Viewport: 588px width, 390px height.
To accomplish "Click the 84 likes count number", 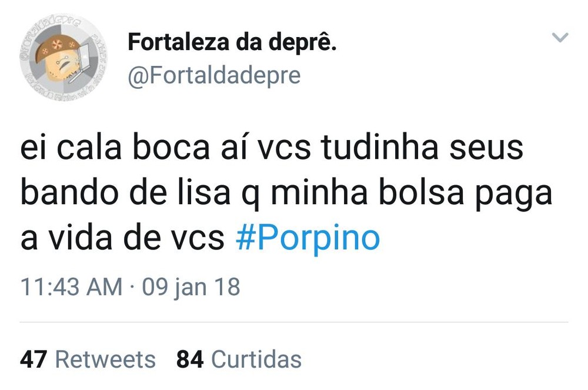I will (x=190, y=359).
